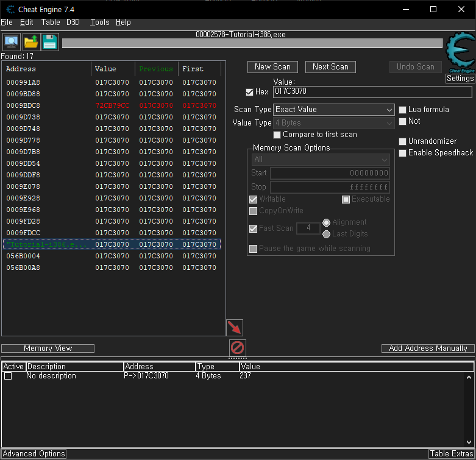Click the Next Scan button
This screenshot has width=476, height=460.
(330, 67)
